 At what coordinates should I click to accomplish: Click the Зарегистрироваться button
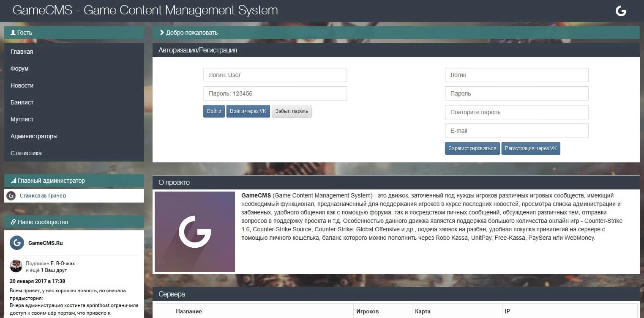[472, 148]
